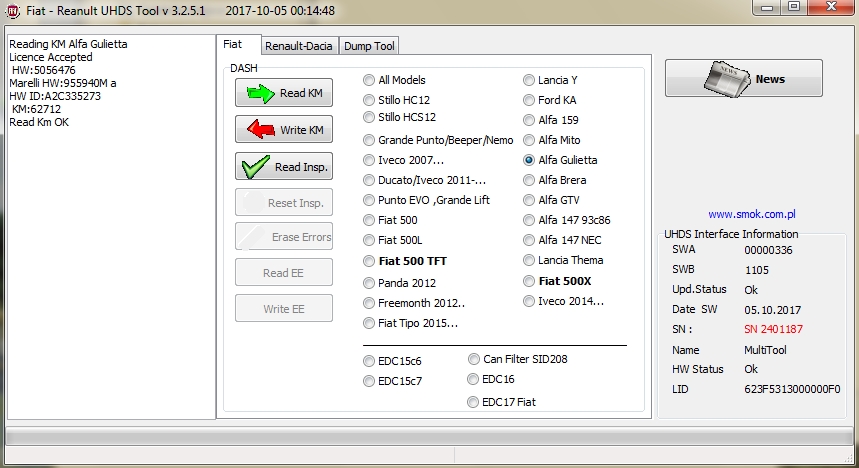The image size is (859, 468).
Task: Select the Fiat 500L radio button
Action: [x=369, y=240]
